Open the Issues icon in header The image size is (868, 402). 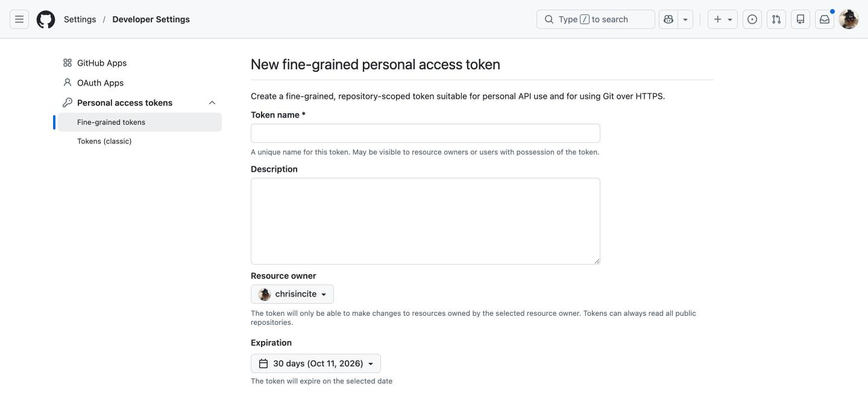752,19
